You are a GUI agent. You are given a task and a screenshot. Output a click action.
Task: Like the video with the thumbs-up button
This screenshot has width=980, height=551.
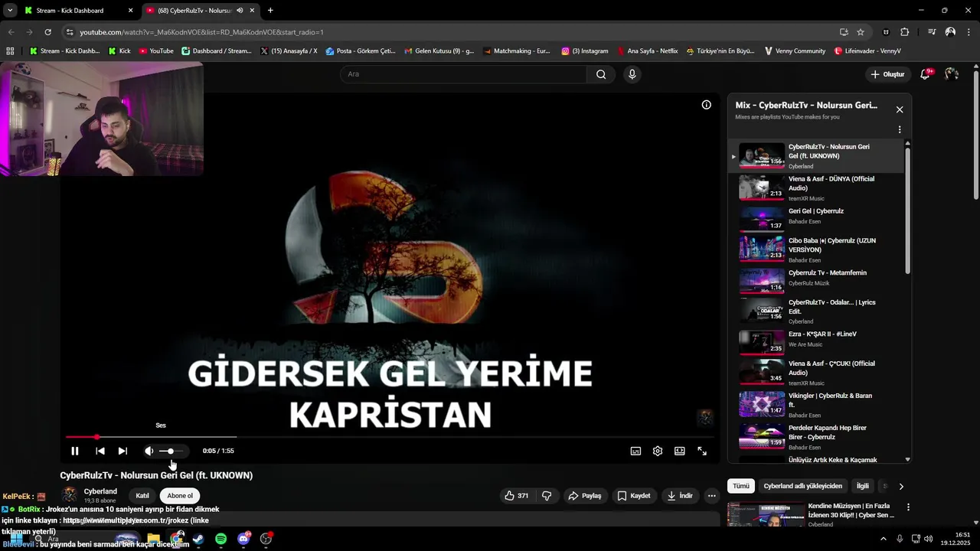coord(517,496)
